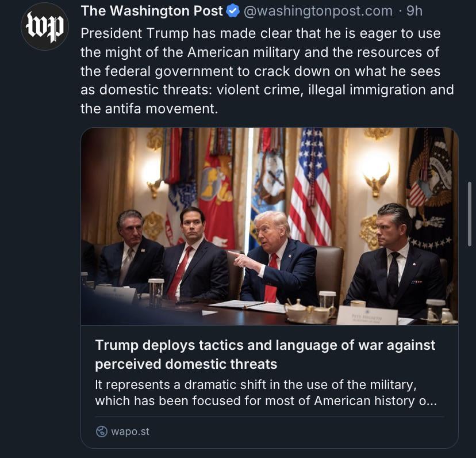Click the article description starting 'It represents'
The image size is (476, 458).
[266, 392]
